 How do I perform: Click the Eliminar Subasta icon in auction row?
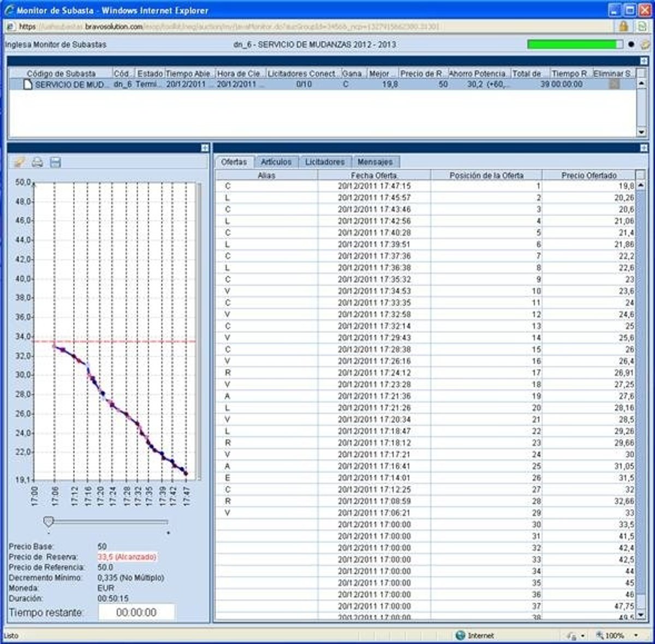pyautogui.click(x=615, y=84)
